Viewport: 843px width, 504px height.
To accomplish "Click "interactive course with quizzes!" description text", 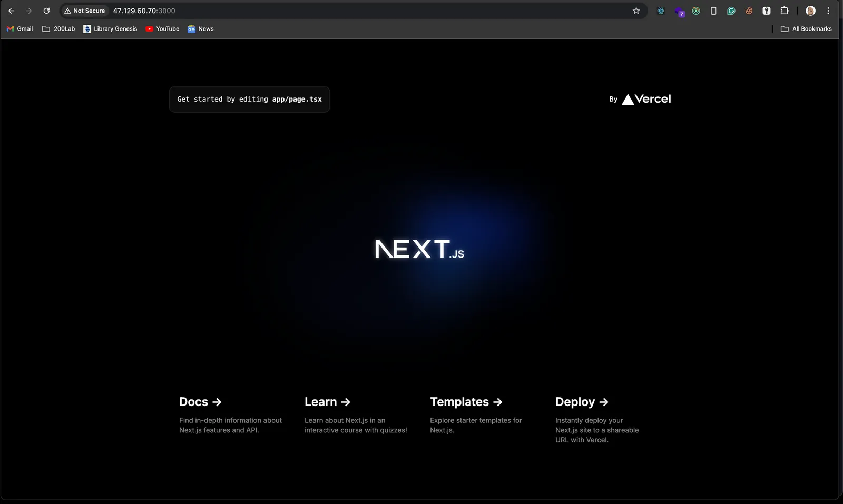I will click(356, 430).
